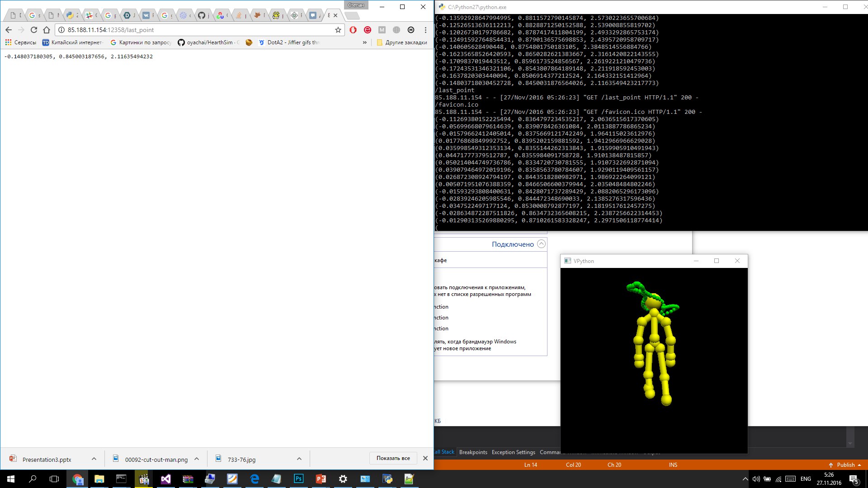Click the Показать все button
This screenshot has width=868, height=488.
[393, 458]
